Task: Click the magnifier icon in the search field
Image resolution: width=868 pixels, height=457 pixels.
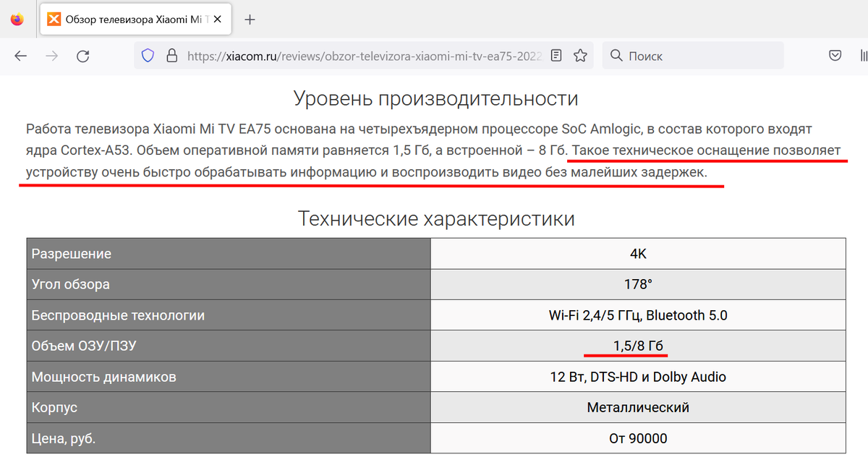Action: [x=616, y=55]
